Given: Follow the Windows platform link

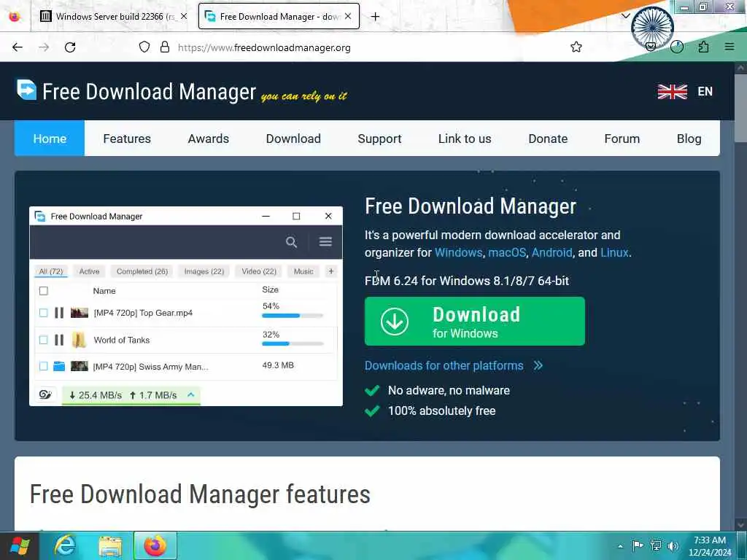Looking at the screenshot, I should point(458,252).
